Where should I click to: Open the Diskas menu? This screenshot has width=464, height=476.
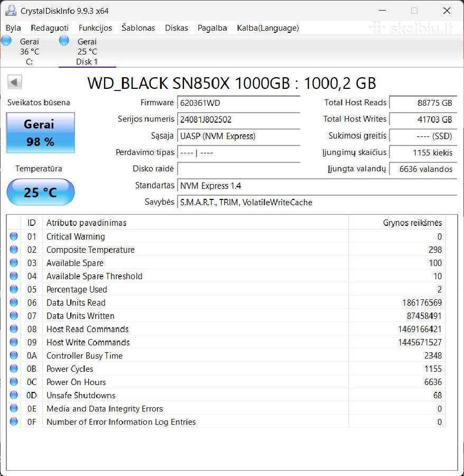click(x=177, y=28)
